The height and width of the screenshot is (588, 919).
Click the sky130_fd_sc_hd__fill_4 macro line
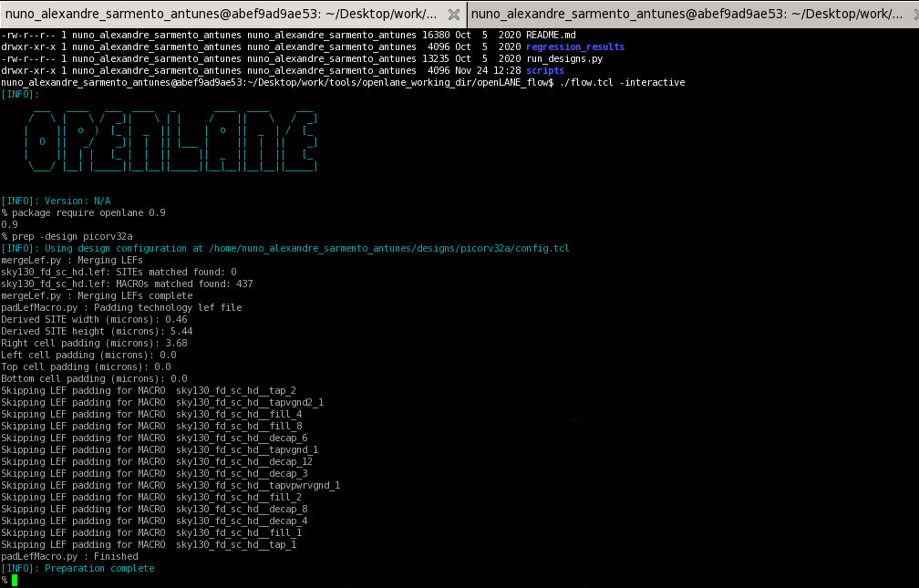click(151, 414)
